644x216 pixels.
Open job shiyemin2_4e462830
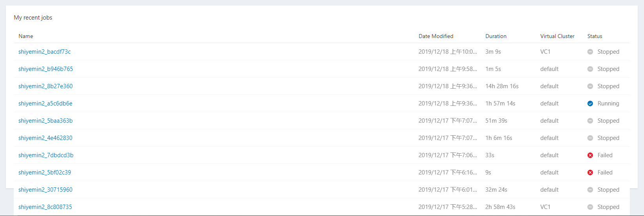[x=45, y=138]
